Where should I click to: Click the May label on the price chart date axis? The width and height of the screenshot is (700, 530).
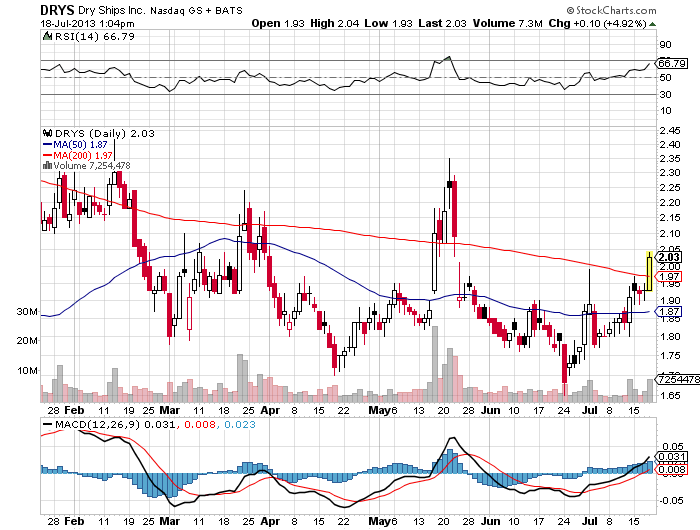click(379, 410)
